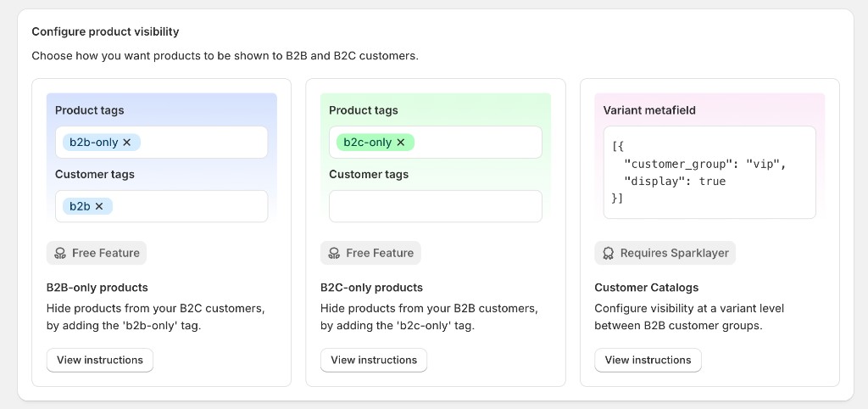The width and height of the screenshot is (868, 409).
Task: Click the "customer_group": "vip" line
Action: pos(704,164)
